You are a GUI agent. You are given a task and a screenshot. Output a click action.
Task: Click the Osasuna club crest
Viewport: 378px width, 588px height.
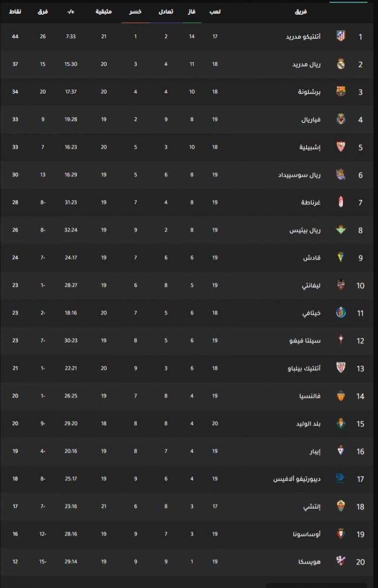click(341, 534)
